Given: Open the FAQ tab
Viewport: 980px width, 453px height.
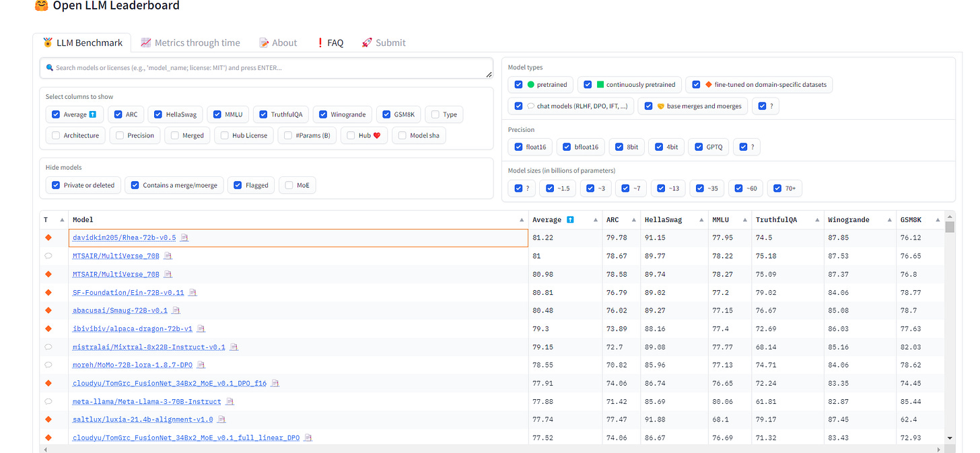Looking at the screenshot, I should [x=330, y=42].
